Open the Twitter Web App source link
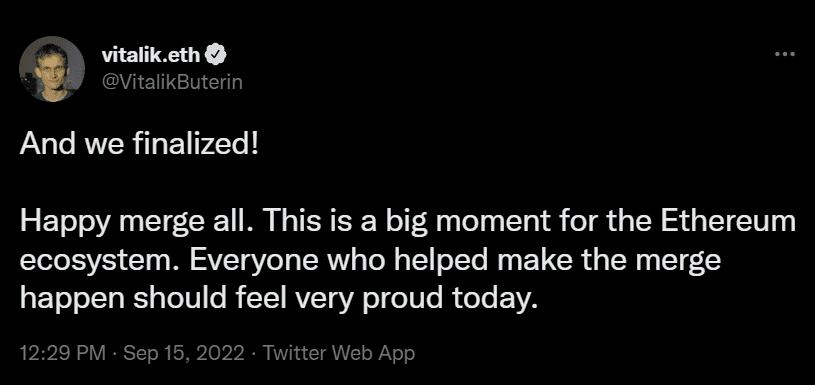815x385 pixels. tap(338, 354)
